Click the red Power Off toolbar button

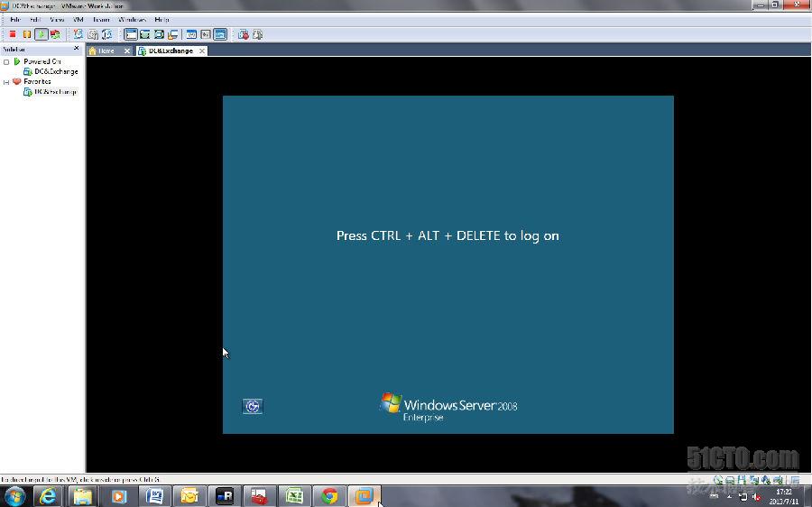click(x=13, y=34)
